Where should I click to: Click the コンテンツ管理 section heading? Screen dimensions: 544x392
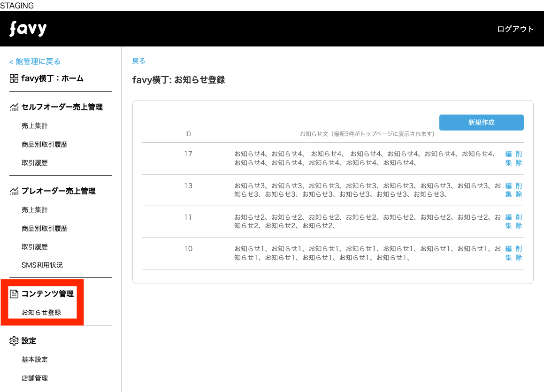[47, 294]
